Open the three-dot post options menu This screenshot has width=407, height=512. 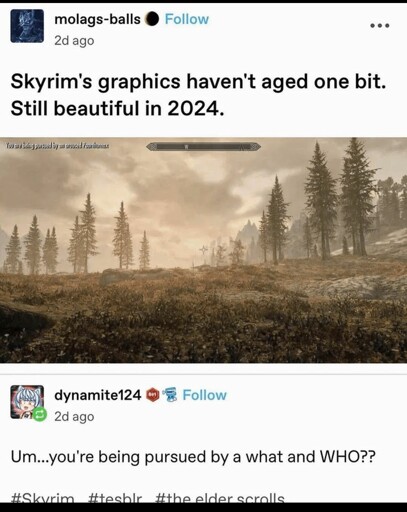(380, 26)
